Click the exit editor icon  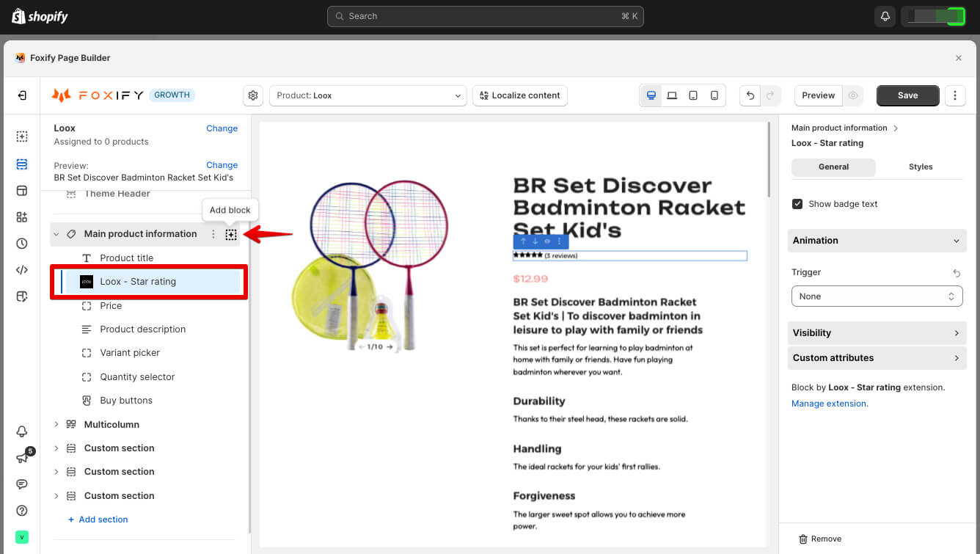22,95
